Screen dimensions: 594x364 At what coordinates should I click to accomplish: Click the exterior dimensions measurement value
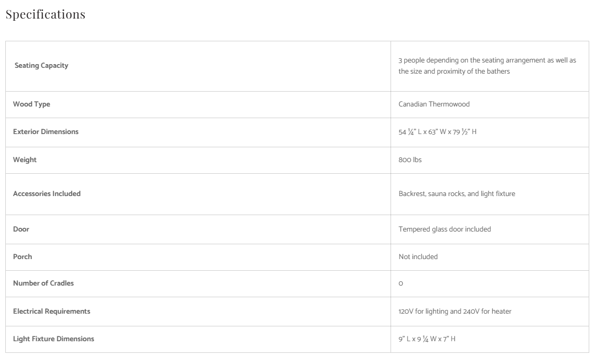pos(437,132)
